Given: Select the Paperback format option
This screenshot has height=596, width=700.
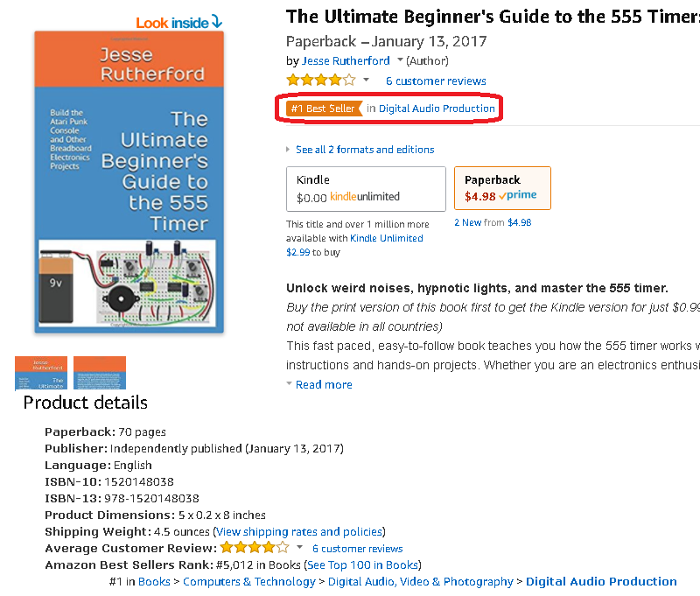Looking at the screenshot, I should [502, 188].
